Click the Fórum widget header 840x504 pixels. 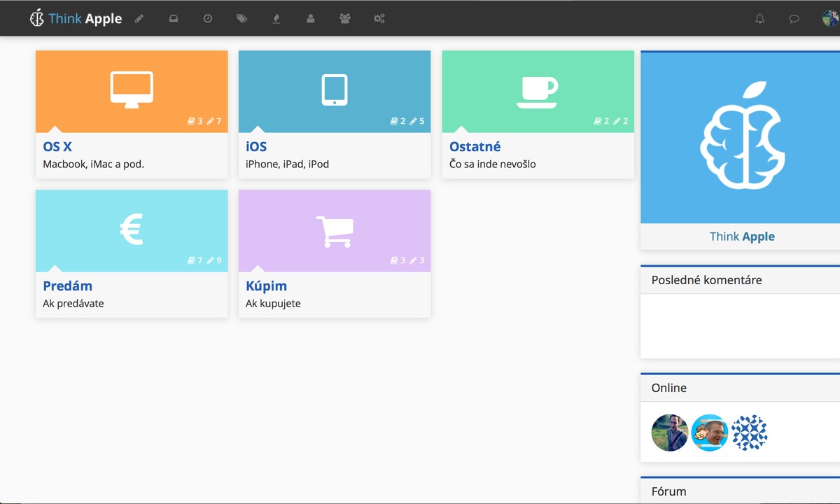(x=741, y=491)
